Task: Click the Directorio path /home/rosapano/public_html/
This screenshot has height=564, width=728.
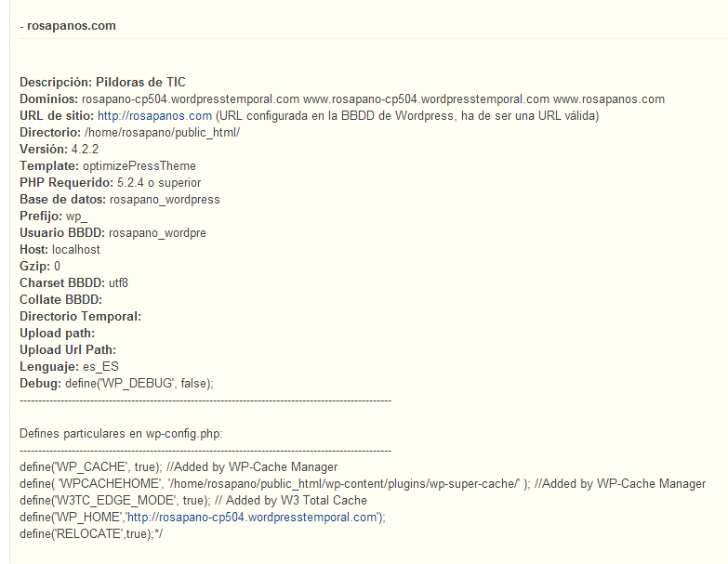Action: pyautogui.click(x=162, y=132)
